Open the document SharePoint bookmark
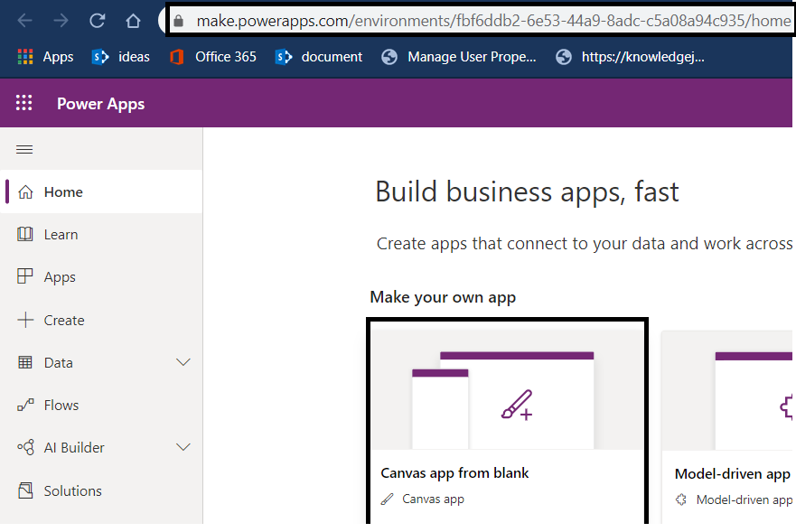Screen dimensions: 796x532 tap(318, 57)
